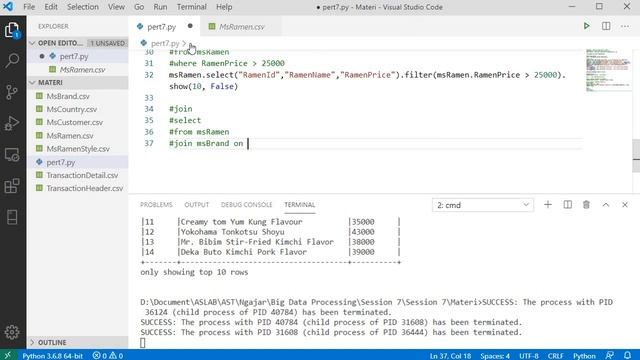Switch to the pert7.py editor tab
Screen dimensions: 640x360
[x=164, y=27]
